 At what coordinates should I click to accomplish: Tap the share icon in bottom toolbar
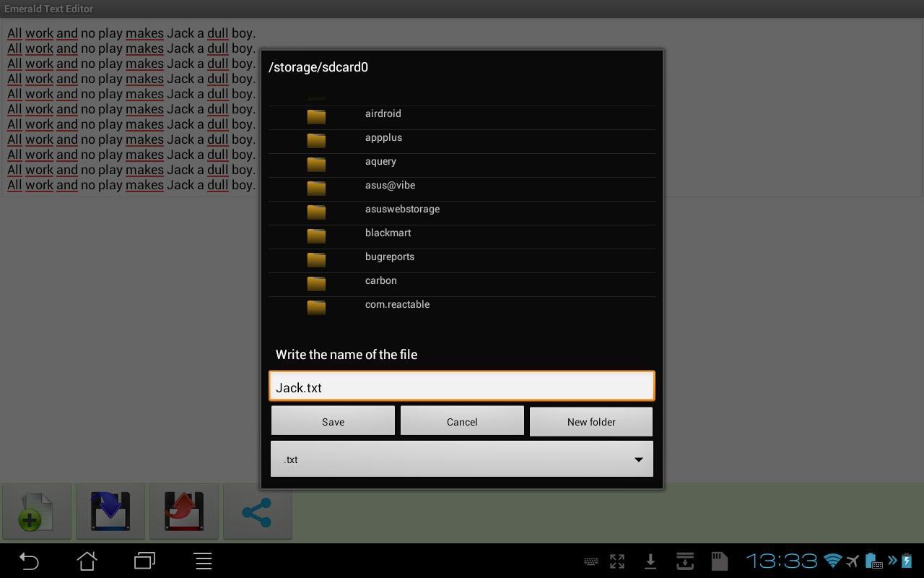(258, 512)
